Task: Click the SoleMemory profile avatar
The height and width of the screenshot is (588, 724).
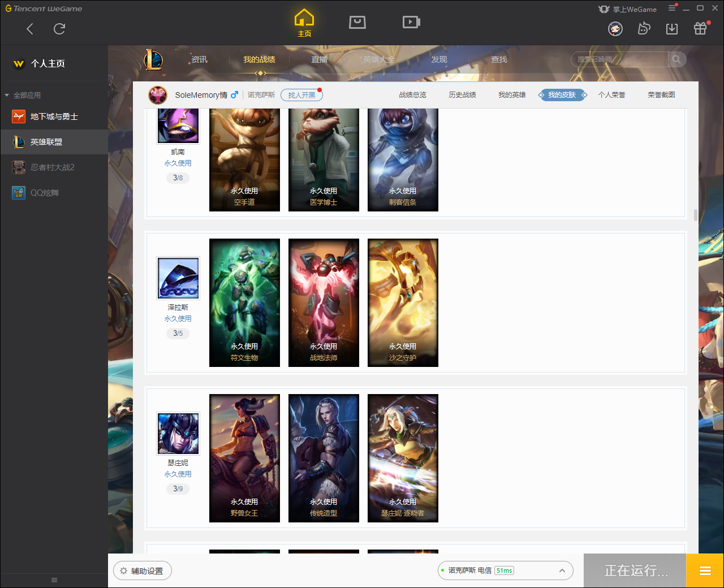Action: pos(158,95)
